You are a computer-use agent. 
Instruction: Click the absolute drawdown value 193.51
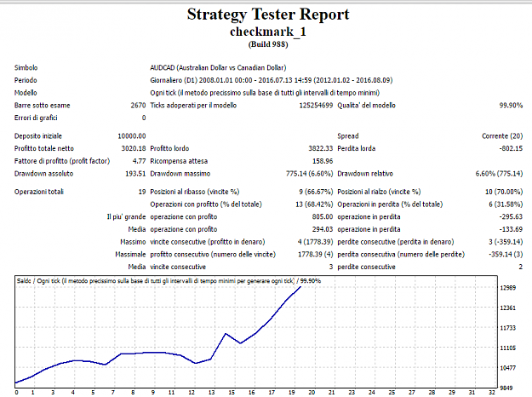tap(135, 174)
